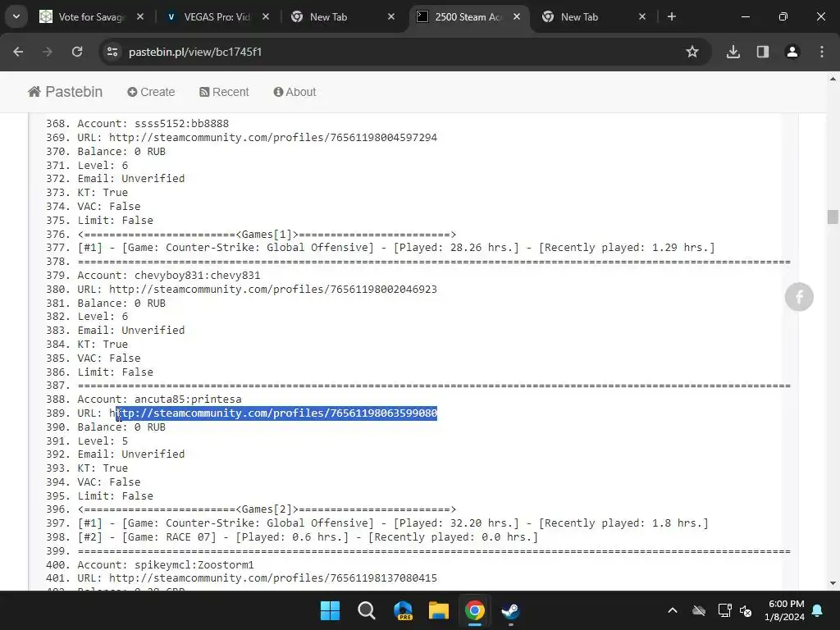Click the line showing 32.20 hrs played
Screen dimensions: 840x630
click(x=393, y=523)
